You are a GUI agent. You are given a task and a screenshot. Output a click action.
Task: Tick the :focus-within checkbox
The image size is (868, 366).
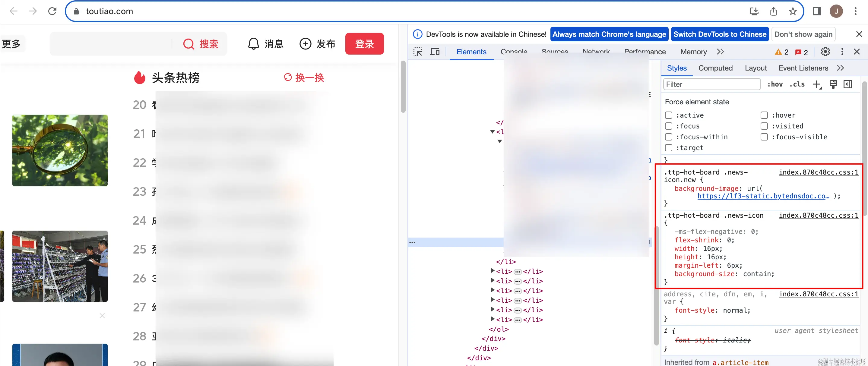coord(669,137)
